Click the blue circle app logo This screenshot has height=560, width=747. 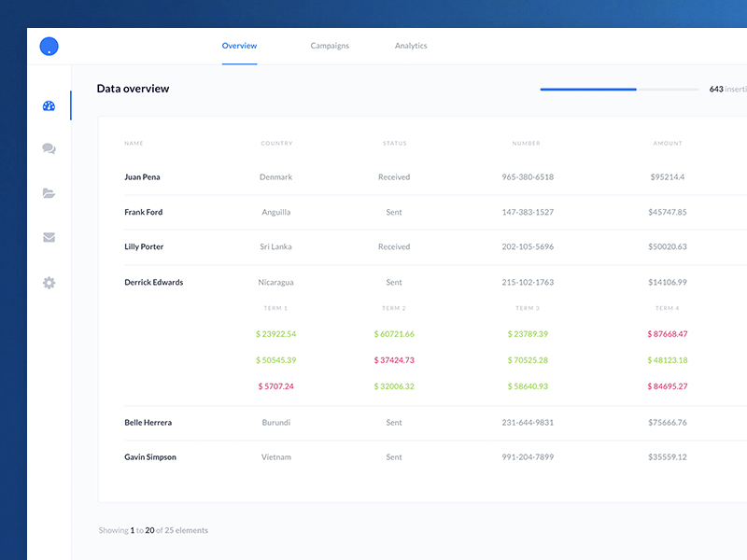pyautogui.click(x=49, y=47)
